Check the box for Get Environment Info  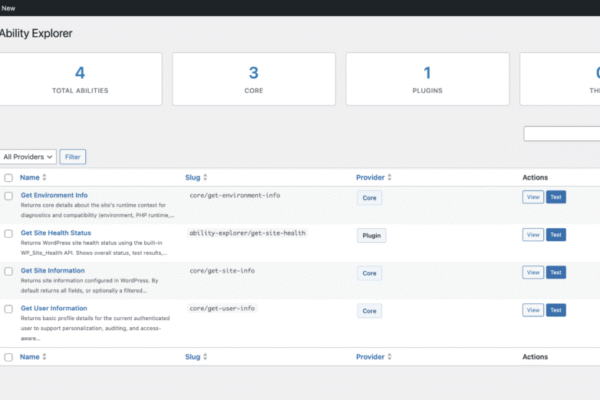9,197
